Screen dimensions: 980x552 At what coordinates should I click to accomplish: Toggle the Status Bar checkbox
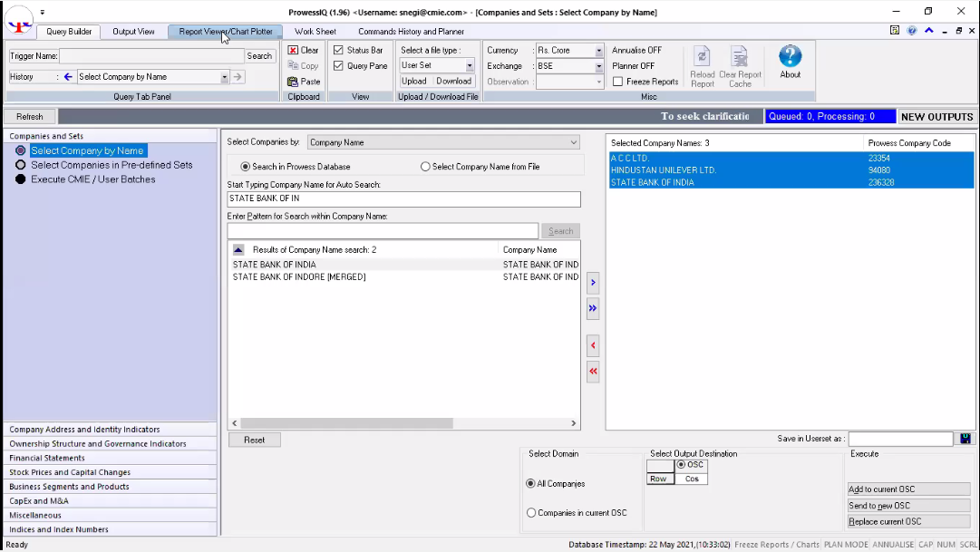338,51
